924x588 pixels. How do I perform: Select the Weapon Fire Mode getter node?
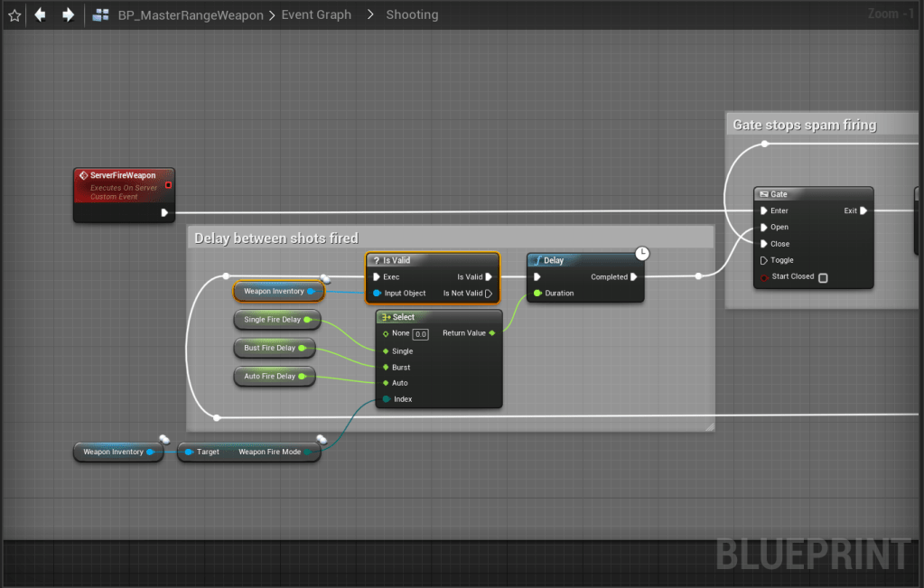(249, 452)
